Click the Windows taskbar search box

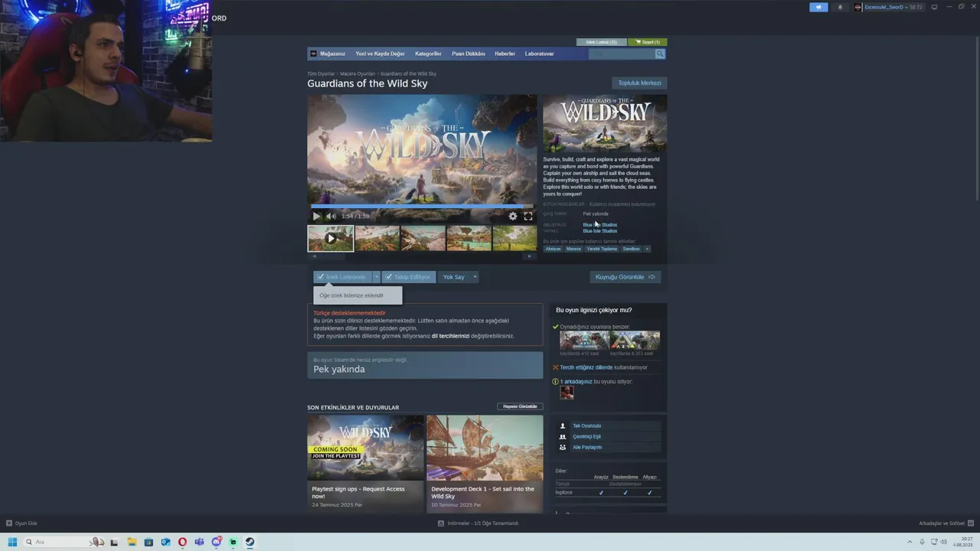tap(64, 542)
